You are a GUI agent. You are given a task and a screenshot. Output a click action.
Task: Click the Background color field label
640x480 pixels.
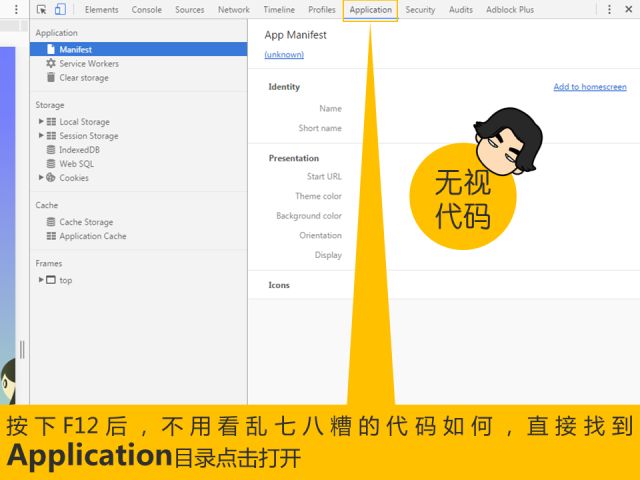pyautogui.click(x=309, y=216)
